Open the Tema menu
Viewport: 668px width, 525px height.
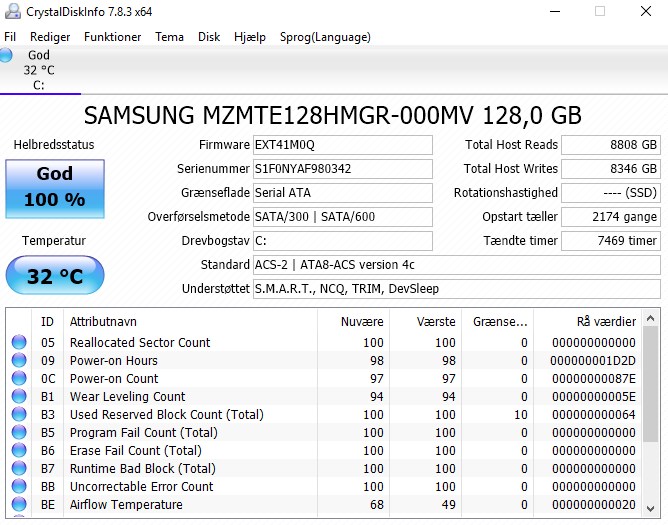[x=169, y=37]
